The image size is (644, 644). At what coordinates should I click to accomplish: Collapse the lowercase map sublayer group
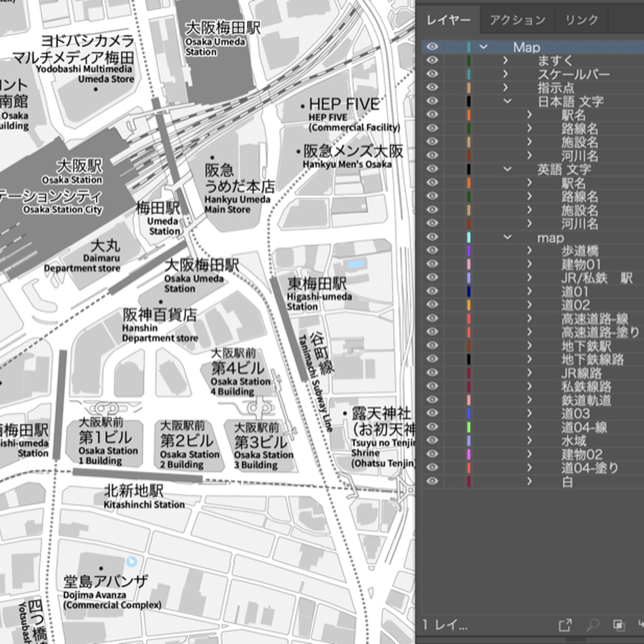(x=507, y=237)
